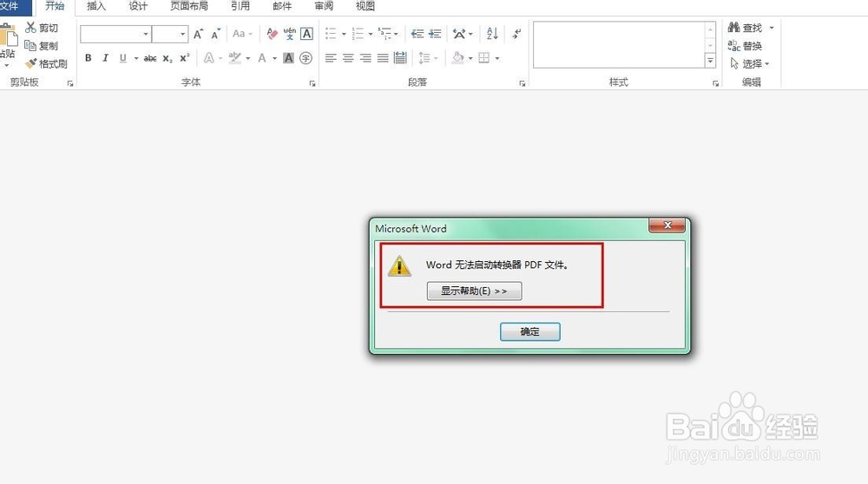Open the text highlight color dropdown arrow
The width and height of the screenshot is (868, 484).
click(247, 58)
